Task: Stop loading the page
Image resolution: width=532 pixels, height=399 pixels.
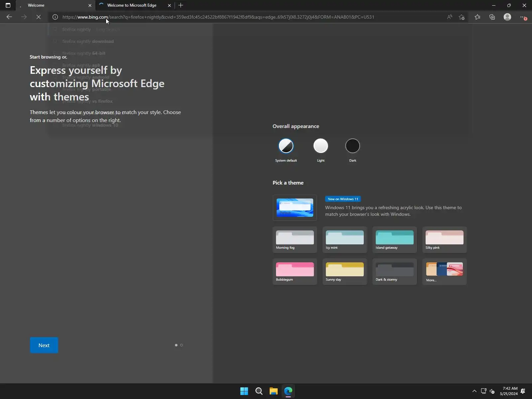Action: [x=39, y=17]
